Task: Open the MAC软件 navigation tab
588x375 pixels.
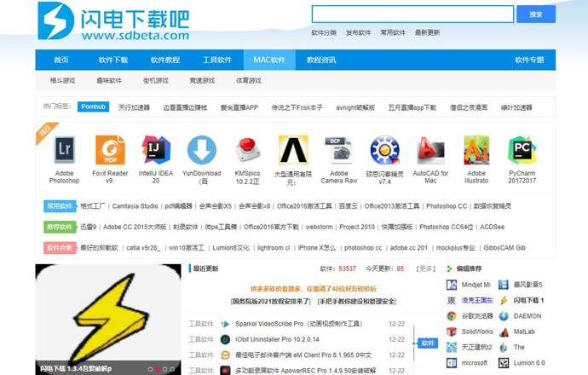Action: (x=269, y=60)
